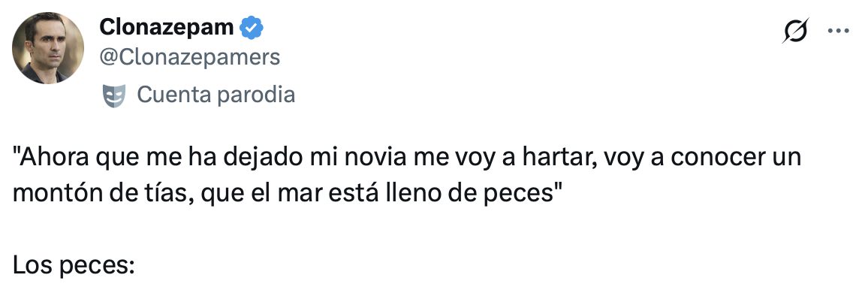
Task: Open Clonazepam's profile picture
Action: pyautogui.click(x=48, y=47)
